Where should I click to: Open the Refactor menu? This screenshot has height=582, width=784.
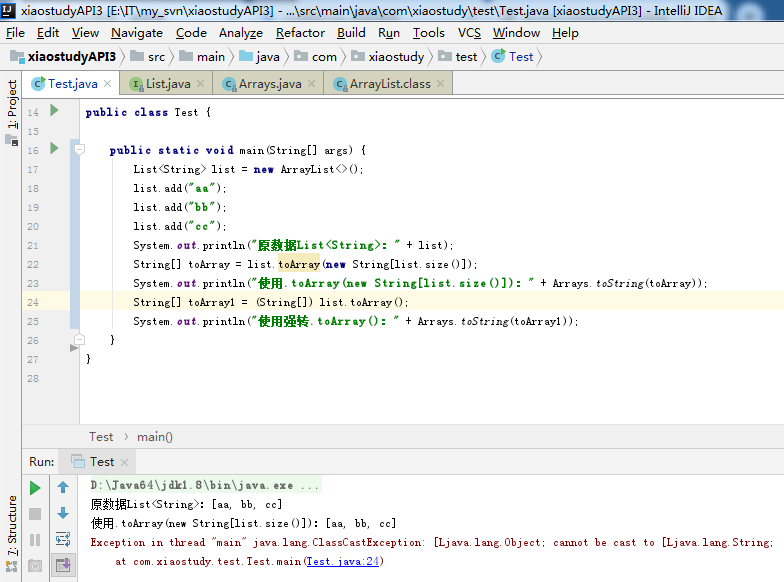pyautogui.click(x=300, y=33)
